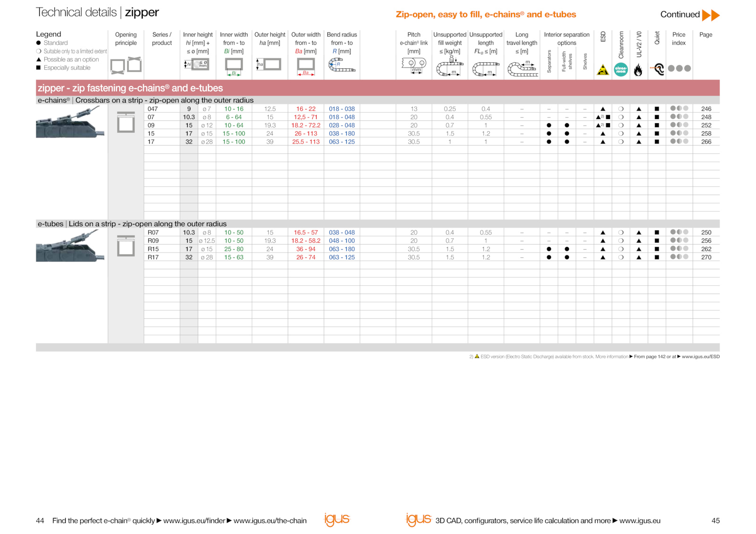Click the e-tubes zipper product photo
Viewport: 756px width, 534px height.
[x=70, y=246]
